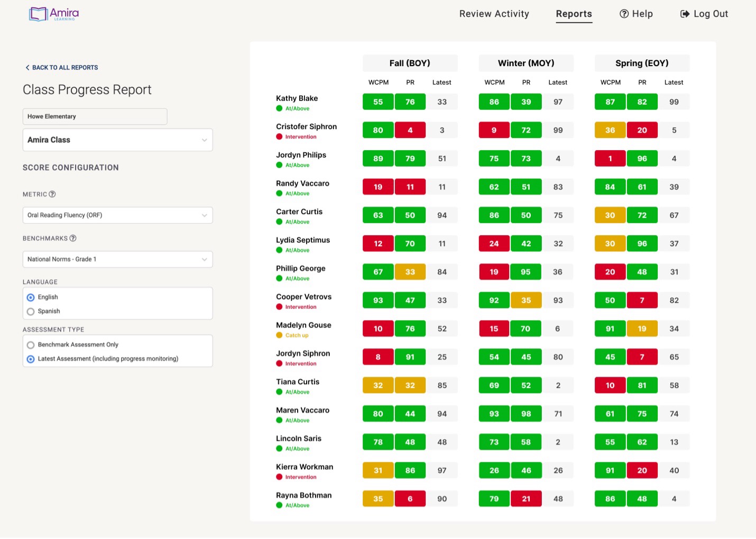Click Cristofer Siphron's red Fall PR cell 4
Image resolution: width=756 pixels, height=539 pixels.
pos(410,131)
